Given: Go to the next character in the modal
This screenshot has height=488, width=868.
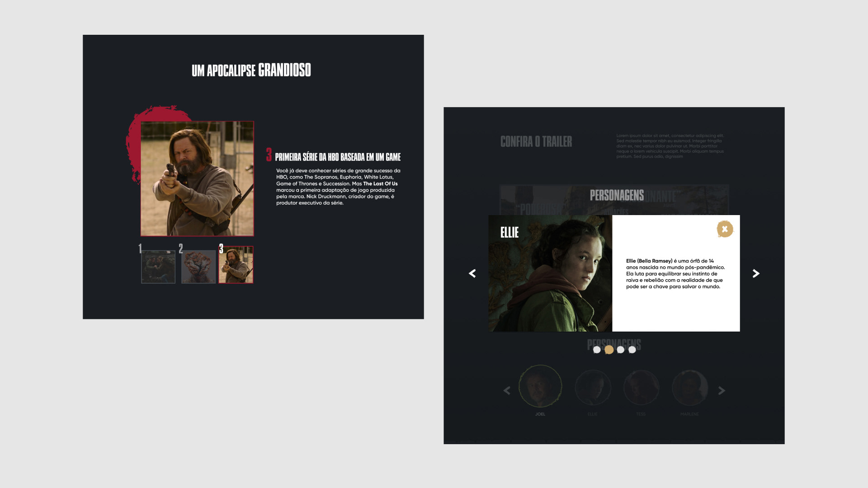Looking at the screenshot, I should [x=756, y=273].
